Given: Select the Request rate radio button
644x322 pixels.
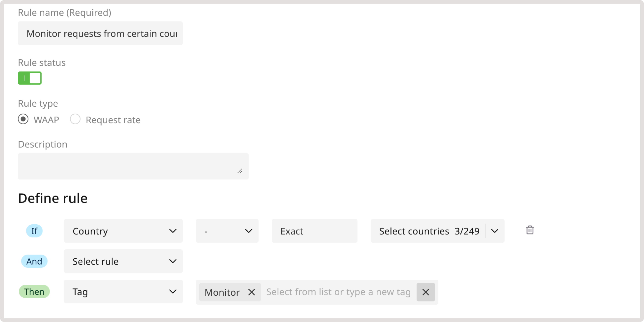Looking at the screenshot, I should click(x=75, y=119).
